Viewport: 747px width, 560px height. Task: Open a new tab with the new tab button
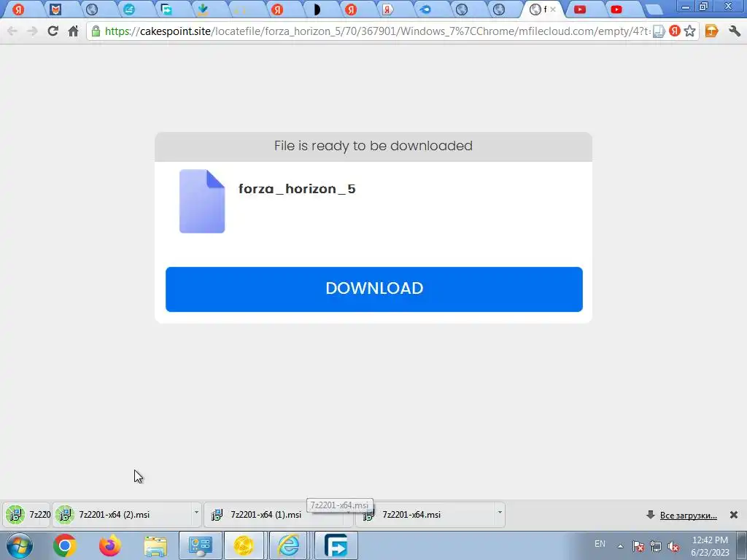pos(654,9)
